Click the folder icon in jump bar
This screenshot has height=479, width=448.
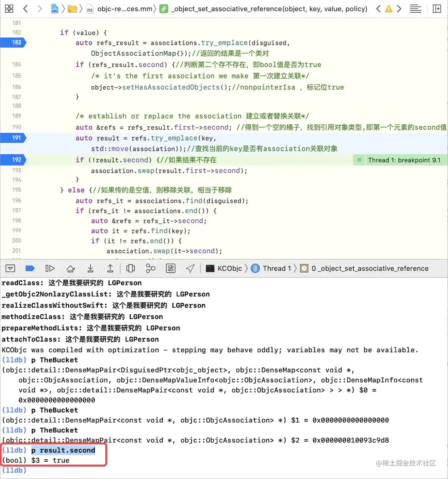pos(72,9)
